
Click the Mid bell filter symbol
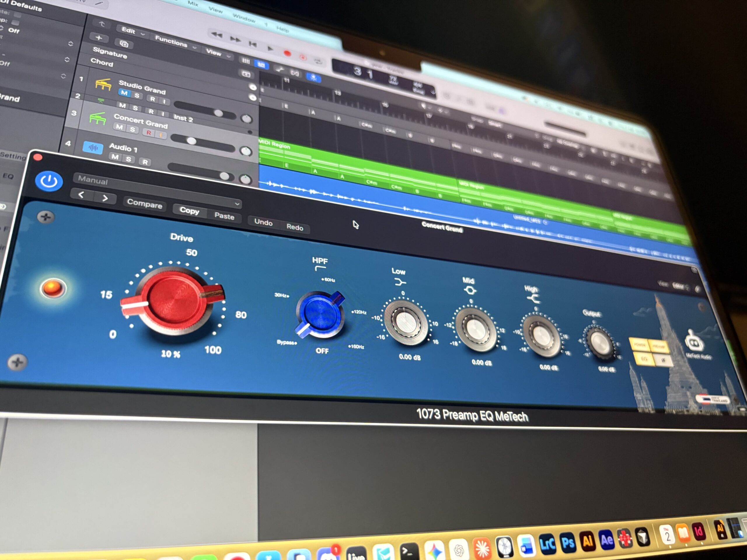[470, 290]
